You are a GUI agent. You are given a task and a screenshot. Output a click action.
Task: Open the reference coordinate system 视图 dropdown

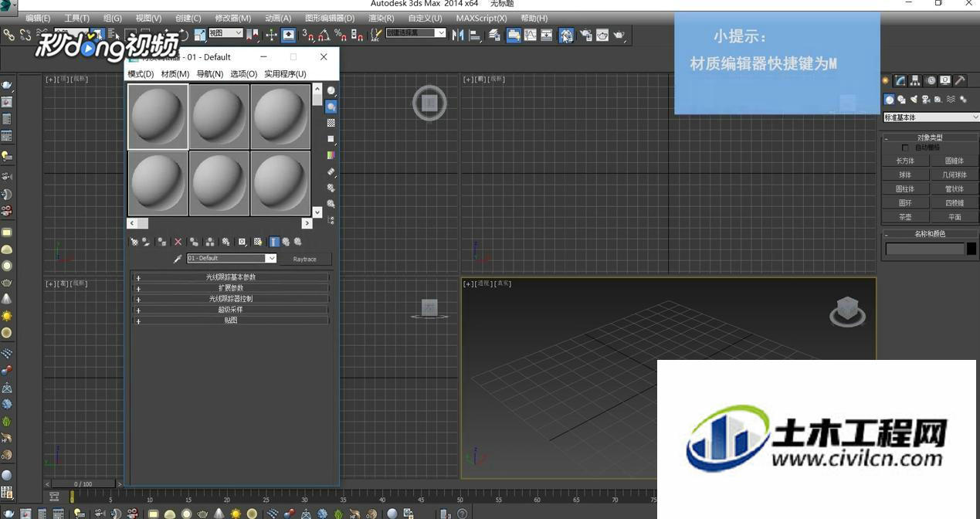226,33
